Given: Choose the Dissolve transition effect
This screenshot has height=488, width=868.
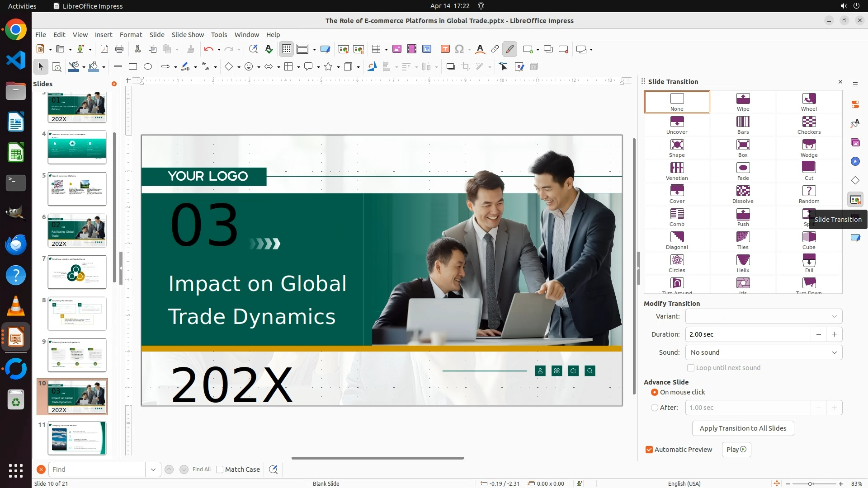Looking at the screenshot, I should tap(743, 194).
